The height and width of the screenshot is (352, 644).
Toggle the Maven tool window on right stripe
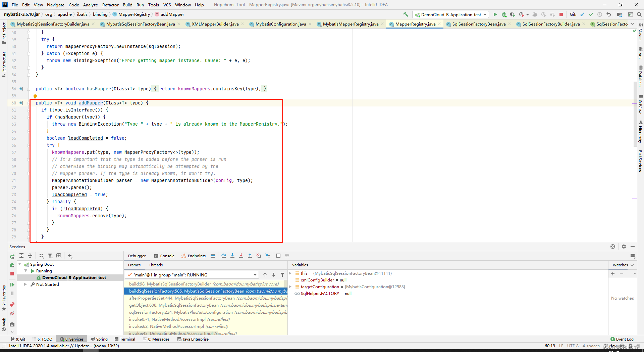click(x=640, y=32)
